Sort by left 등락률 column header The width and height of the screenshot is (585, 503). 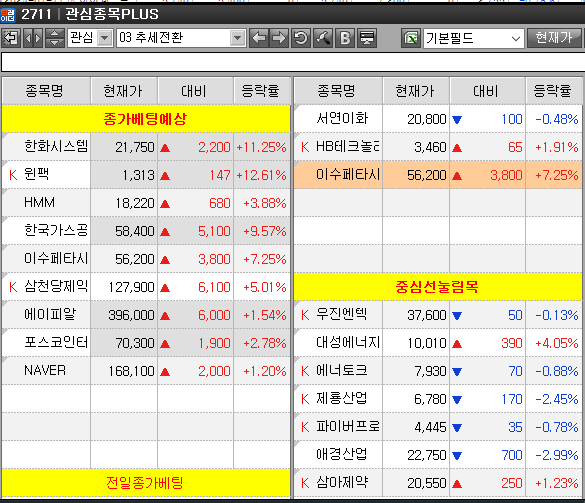coord(262,91)
